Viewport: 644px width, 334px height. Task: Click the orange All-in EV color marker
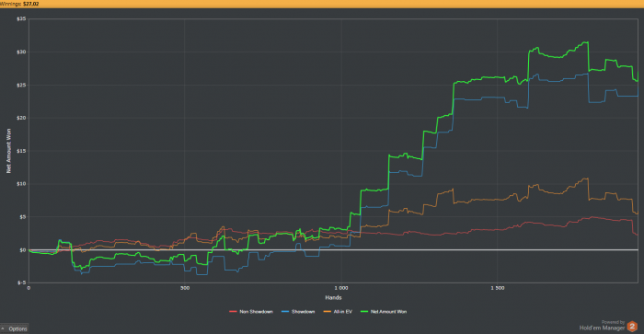[328, 312]
